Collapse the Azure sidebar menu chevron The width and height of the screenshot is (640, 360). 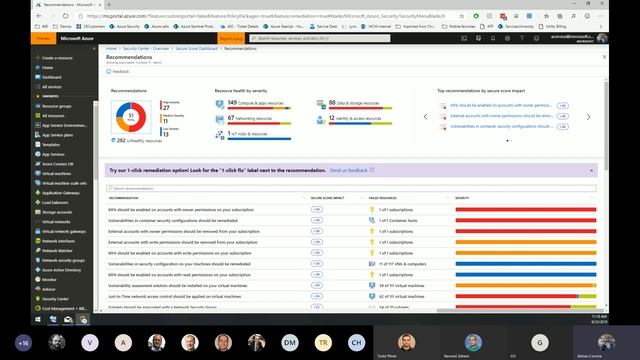pos(94,49)
